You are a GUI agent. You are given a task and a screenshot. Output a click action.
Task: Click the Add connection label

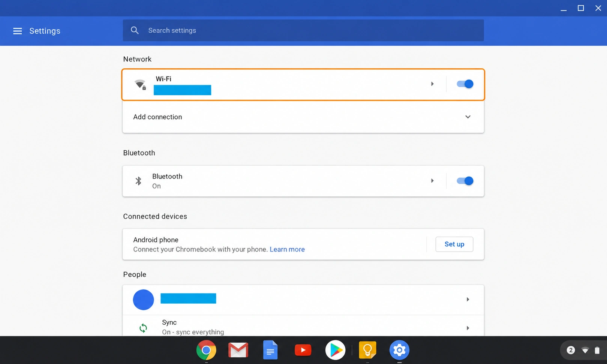pos(157,117)
